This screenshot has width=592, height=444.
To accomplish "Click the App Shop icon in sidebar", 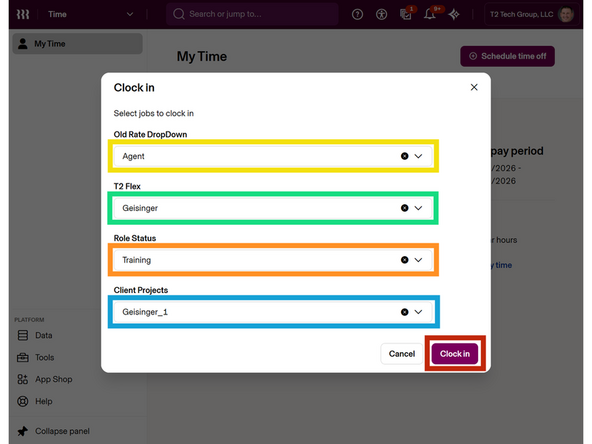I will click(23, 379).
